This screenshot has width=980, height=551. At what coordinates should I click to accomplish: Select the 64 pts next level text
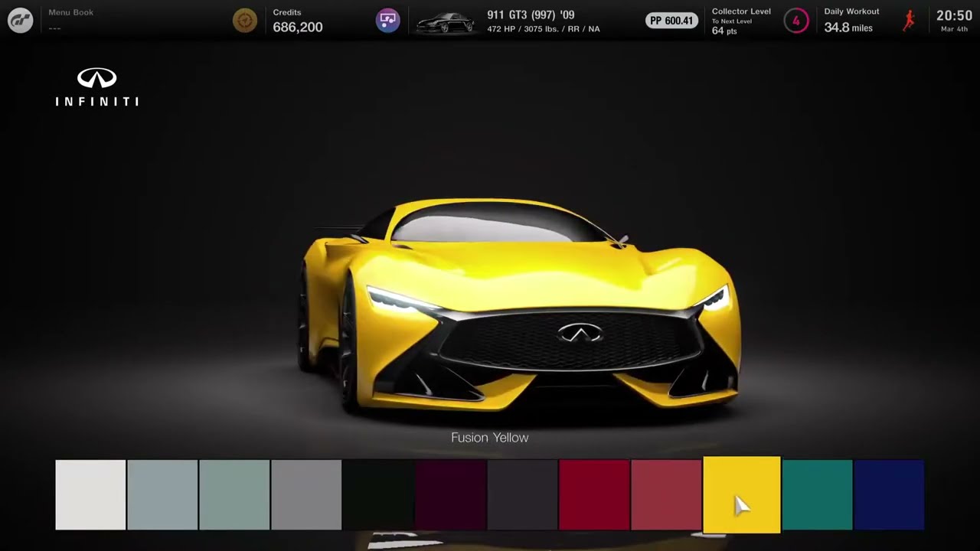[x=724, y=31]
